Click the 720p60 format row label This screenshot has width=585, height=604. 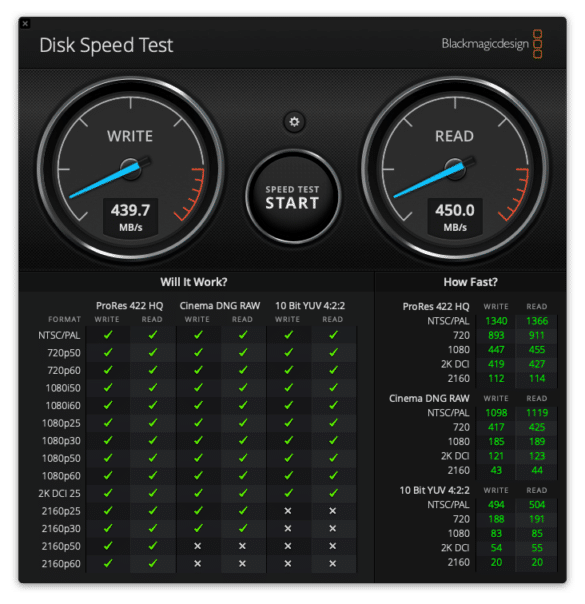pos(64,371)
